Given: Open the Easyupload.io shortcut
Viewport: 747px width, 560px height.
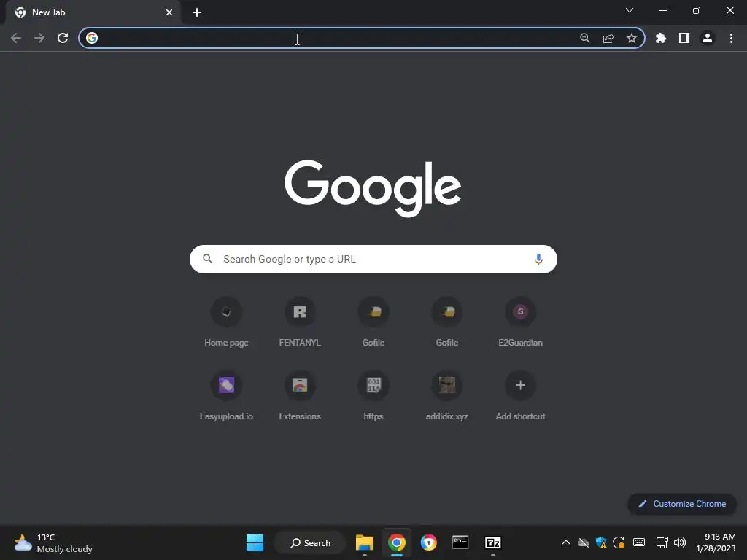Looking at the screenshot, I should click(x=226, y=395).
